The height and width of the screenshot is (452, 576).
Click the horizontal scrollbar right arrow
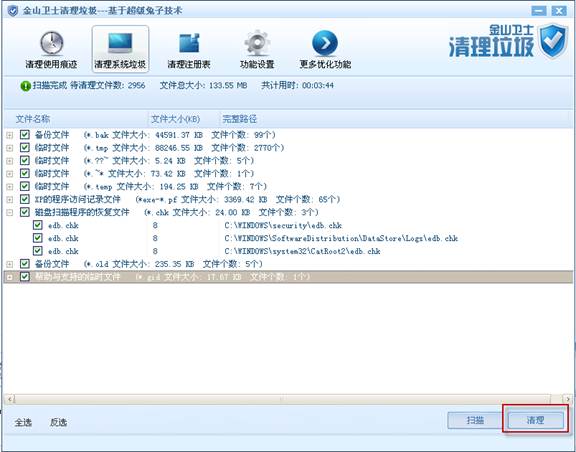[x=568, y=399]
